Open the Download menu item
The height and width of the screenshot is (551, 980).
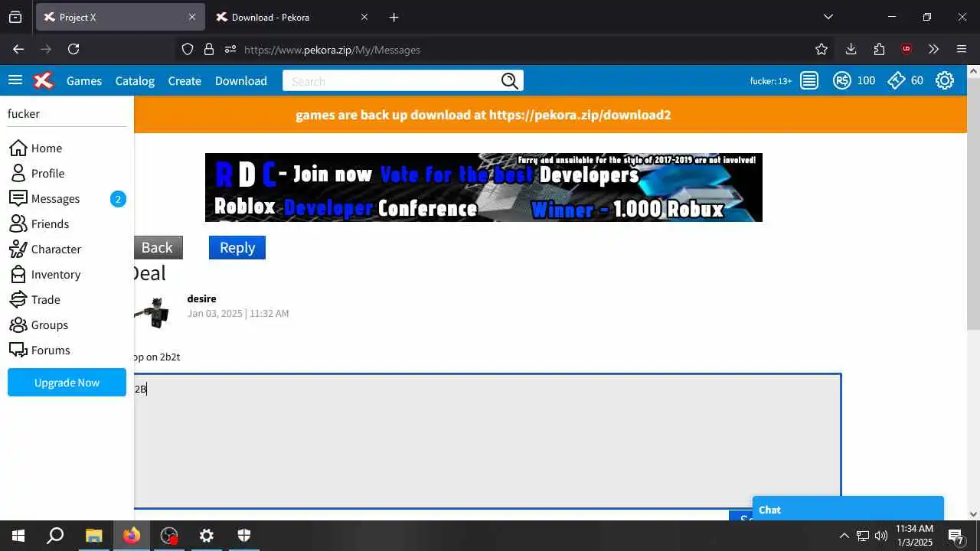pos(241,80)
